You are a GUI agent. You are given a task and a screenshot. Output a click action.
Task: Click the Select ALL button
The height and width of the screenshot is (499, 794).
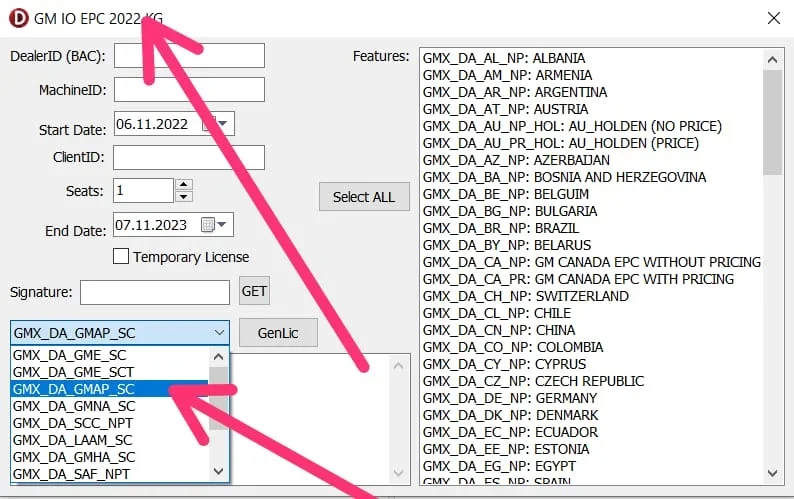364,197
